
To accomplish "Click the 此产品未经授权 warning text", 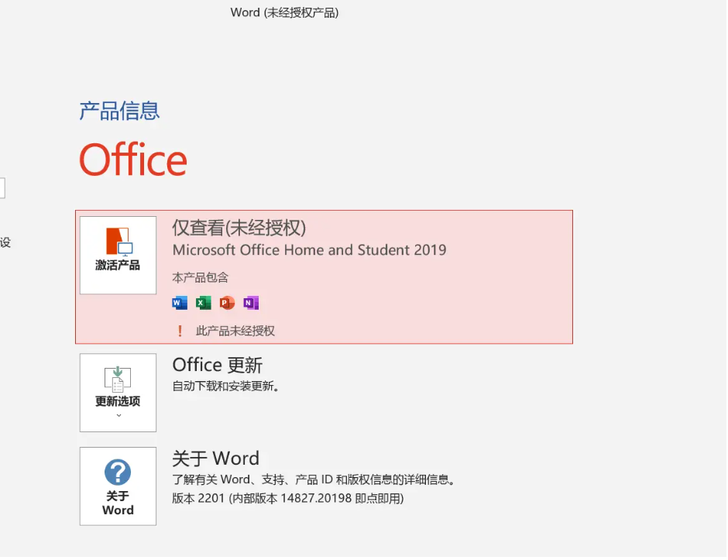I will (x=235, y=331).
